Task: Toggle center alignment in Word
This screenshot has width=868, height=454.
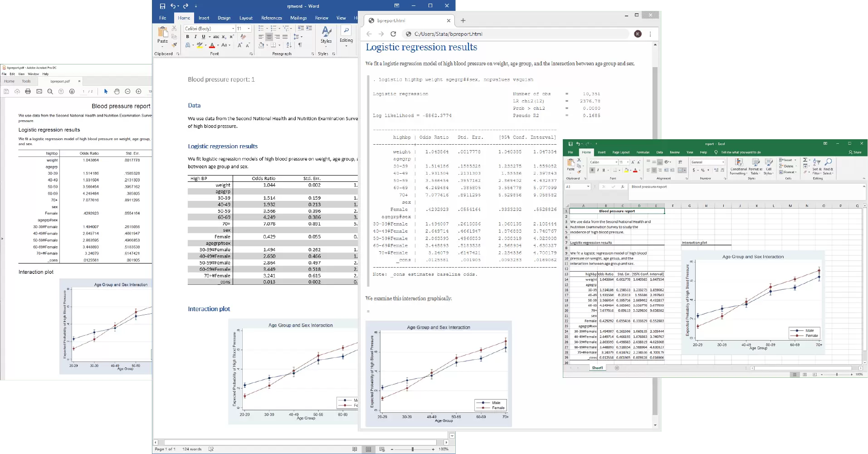Action: pyautogui.click(x=269, y=37)
